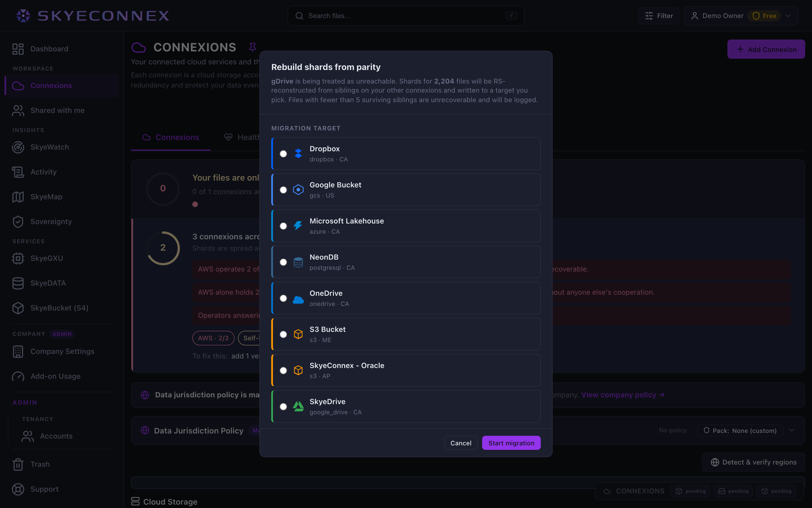Click the Start migration button

click(x=511, y=443)
